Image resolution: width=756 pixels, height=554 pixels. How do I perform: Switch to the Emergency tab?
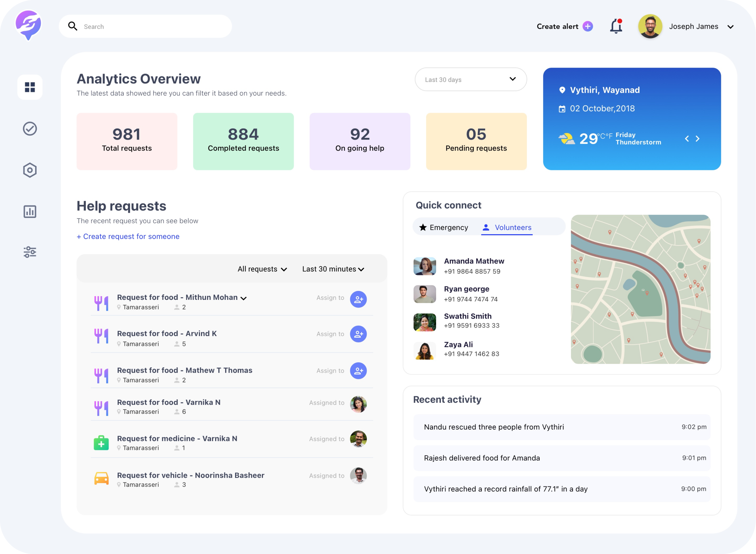(444, 227)
